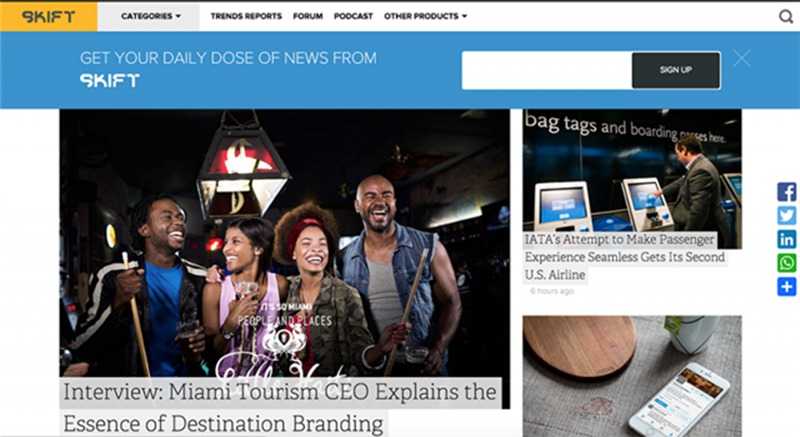Image resolution: width=800 pixels, height=437 pixels.
Task: Open the search magnifier icon
Action: pos(786,16)
